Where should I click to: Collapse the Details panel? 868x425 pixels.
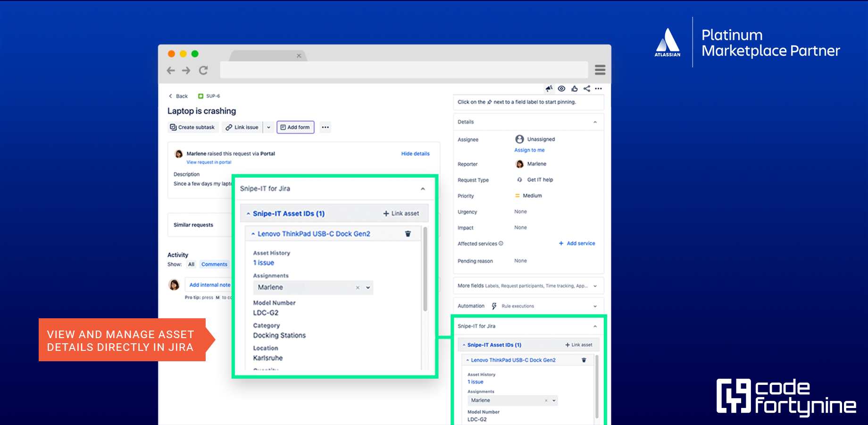point(595,122)
